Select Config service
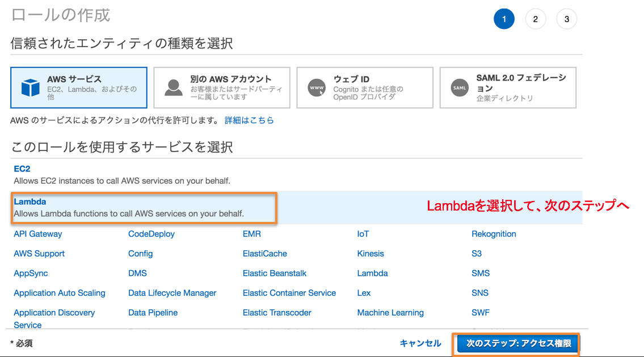 click(x=141, y=254)
